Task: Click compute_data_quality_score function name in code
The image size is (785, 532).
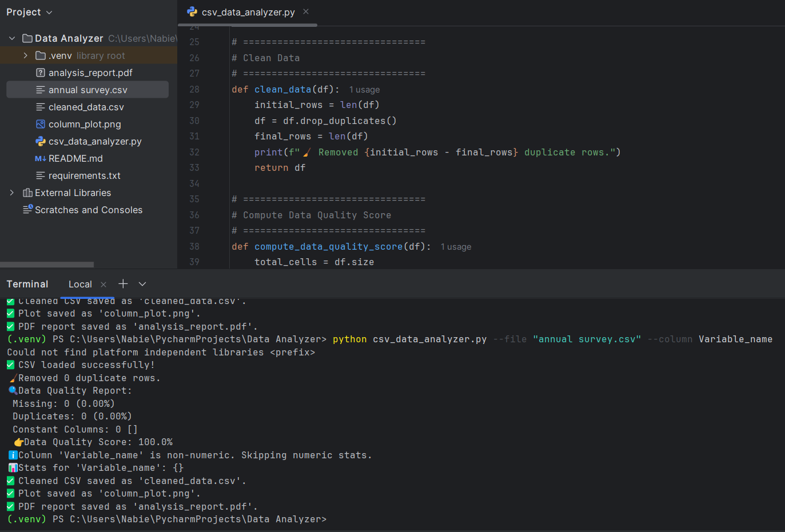Action: (x=328, y=246)
